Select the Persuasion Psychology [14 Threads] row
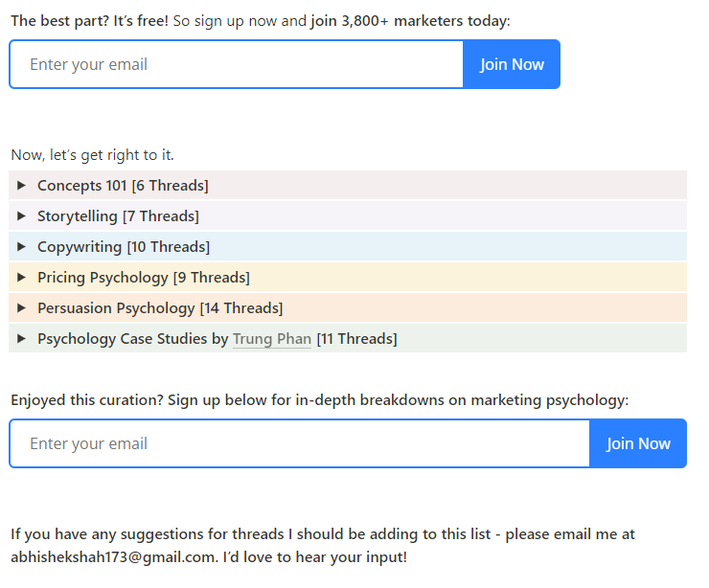Viewport: 709px width, 588px height. tap(160, 308)
